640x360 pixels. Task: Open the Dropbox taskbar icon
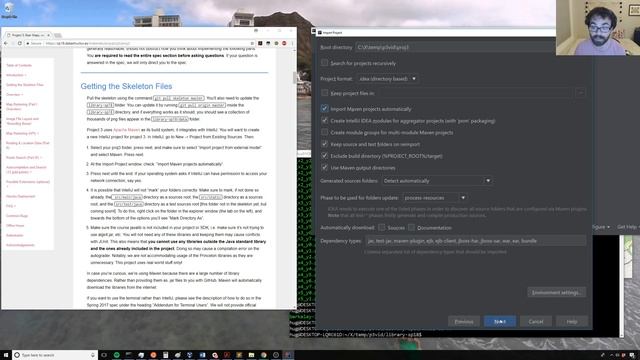(190, 355)
